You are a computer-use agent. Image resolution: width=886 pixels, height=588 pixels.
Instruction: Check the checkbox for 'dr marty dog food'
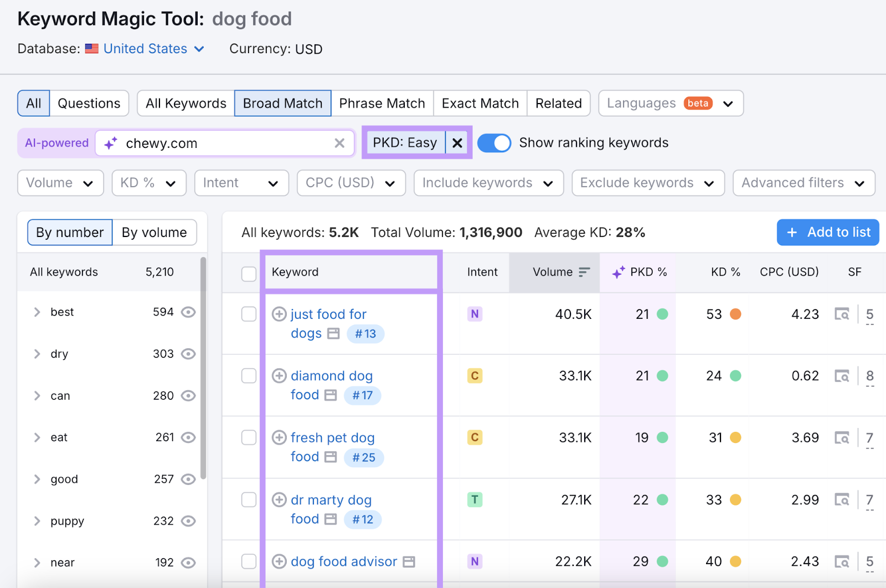[248, 499]
